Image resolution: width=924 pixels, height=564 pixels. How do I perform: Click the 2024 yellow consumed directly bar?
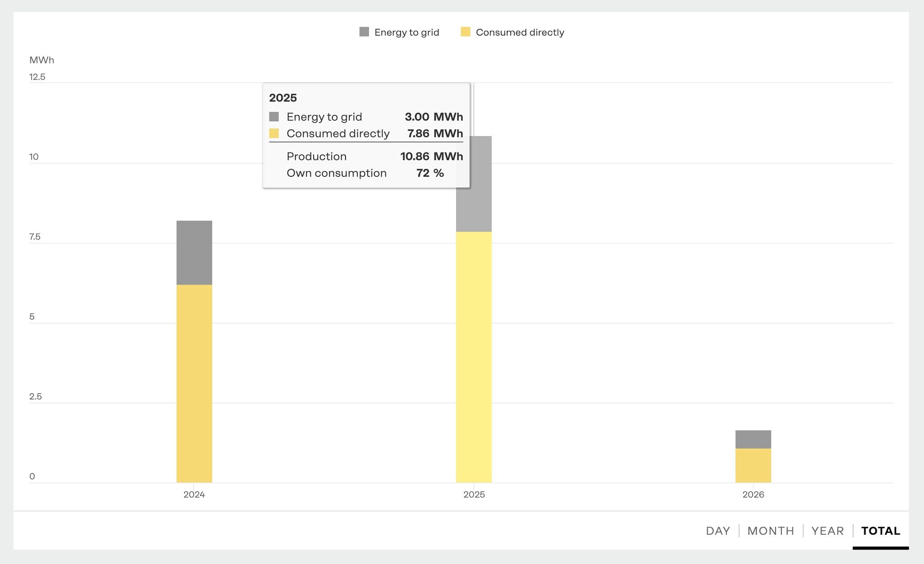194,383
